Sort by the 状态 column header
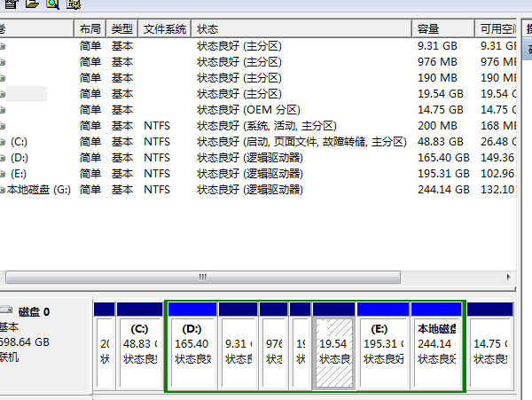 pyautogui.click(x=301, y=29)
